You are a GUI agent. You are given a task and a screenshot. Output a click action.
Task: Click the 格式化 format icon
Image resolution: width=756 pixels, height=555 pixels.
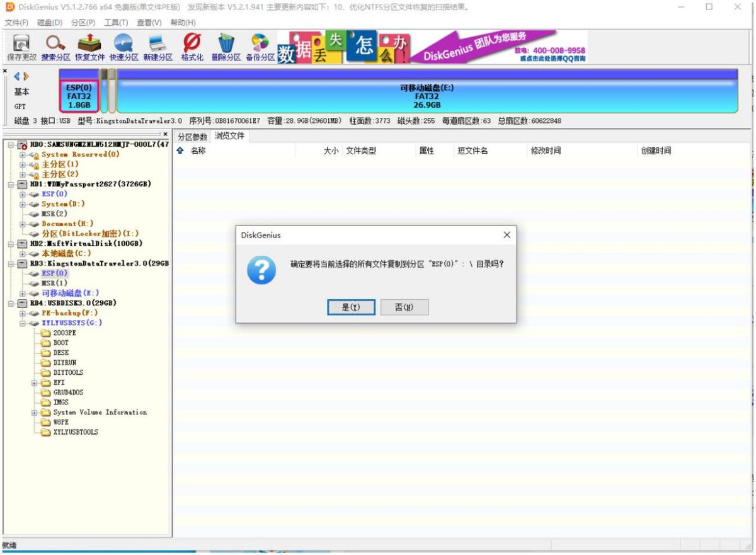point(192,47)
